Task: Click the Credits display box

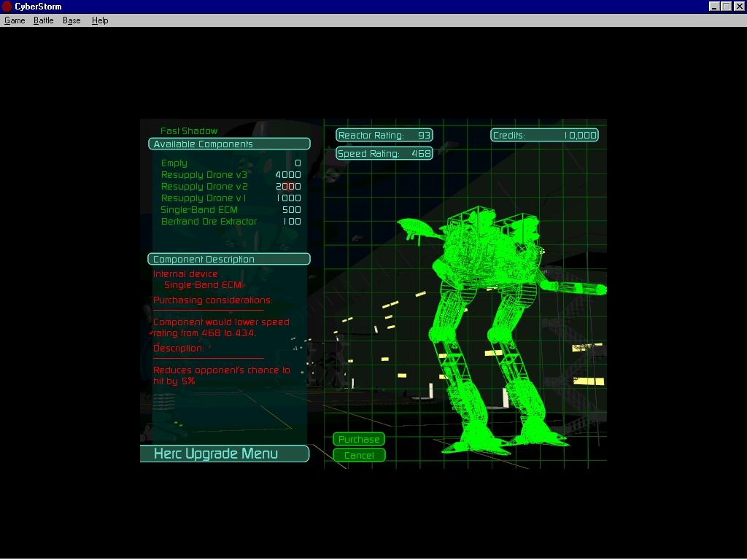Action: [x=544, y=136]
